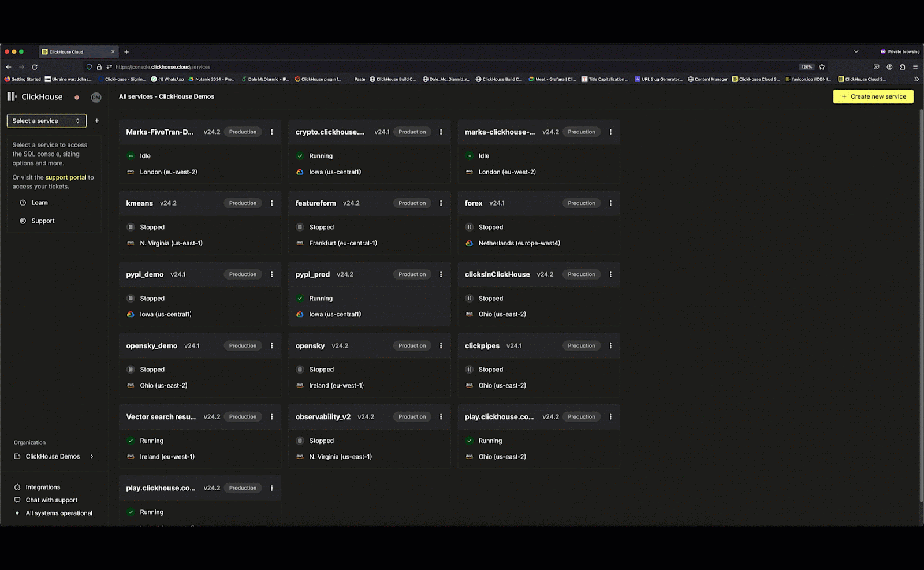Open the Learn menu item
924x570 pixels.
(39, 203)
